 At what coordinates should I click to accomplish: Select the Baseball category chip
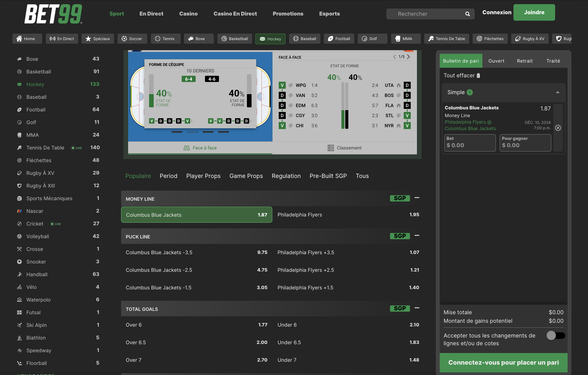(x=305, y=39)
